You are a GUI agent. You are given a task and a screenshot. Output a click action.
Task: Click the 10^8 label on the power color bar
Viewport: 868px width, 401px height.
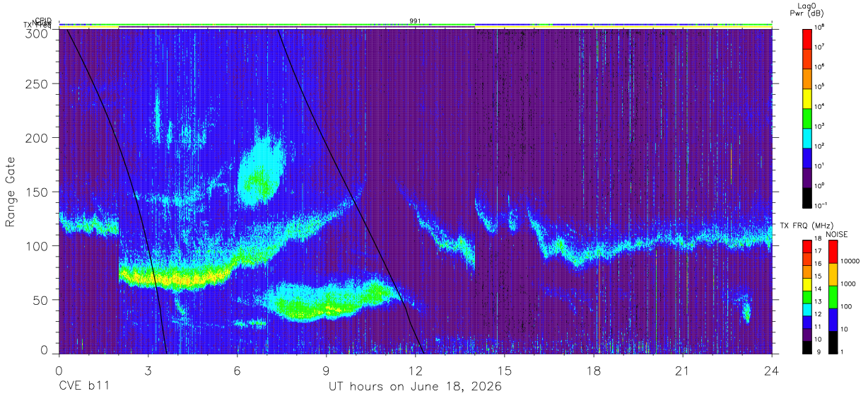(x=819, y=28)
